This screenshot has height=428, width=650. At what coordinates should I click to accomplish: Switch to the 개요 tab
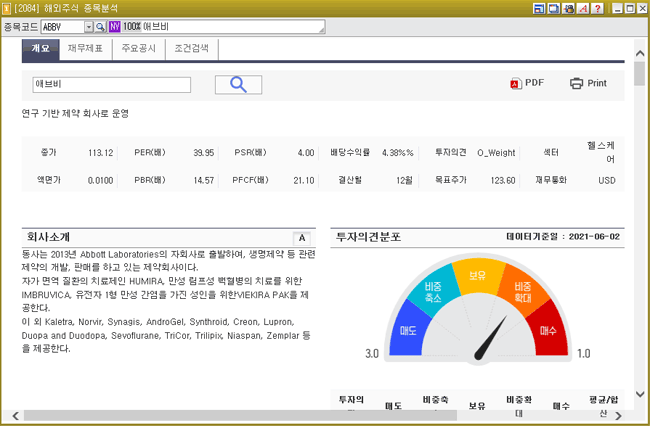click(41, 49)
